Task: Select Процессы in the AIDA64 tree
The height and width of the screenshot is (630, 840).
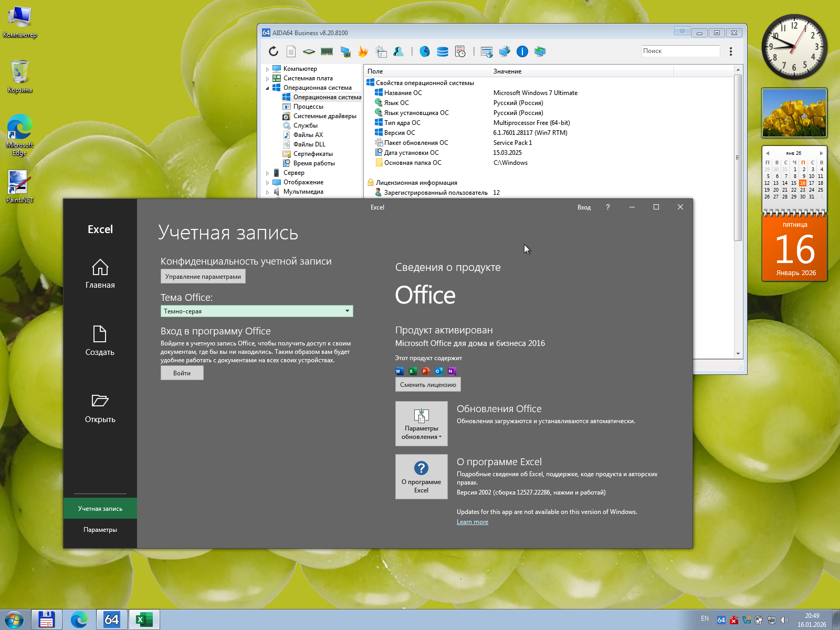Action: tap(308, 107)
